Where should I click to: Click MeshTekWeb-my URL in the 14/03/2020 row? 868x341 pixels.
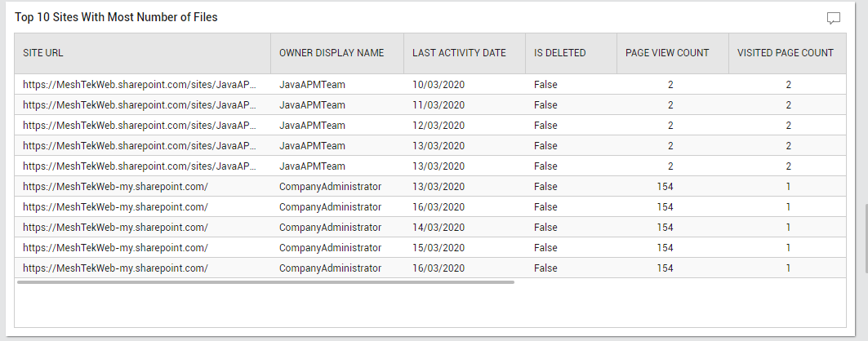click(x=115, y=227)
